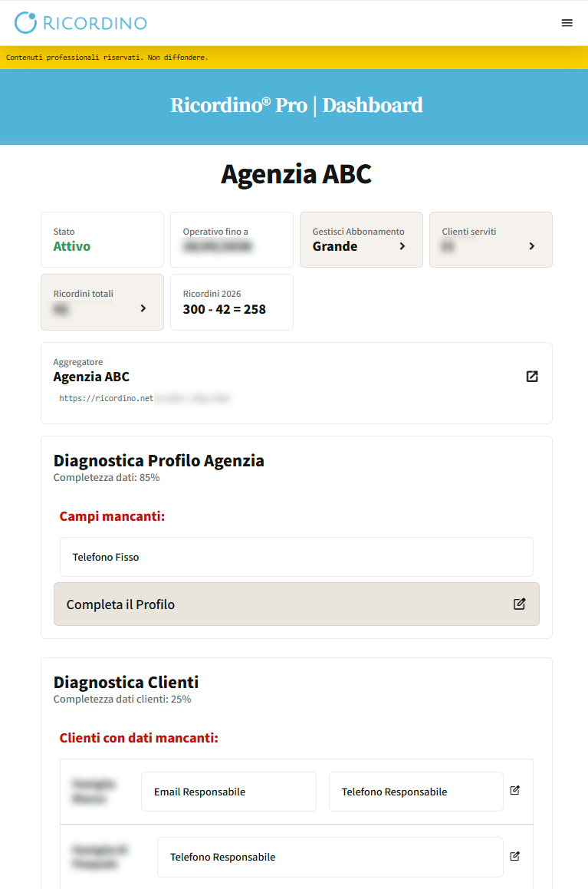Click the Ricordini 2026 card
The width and height of the screenshot is (588, 889).
(x=232, y=302)
